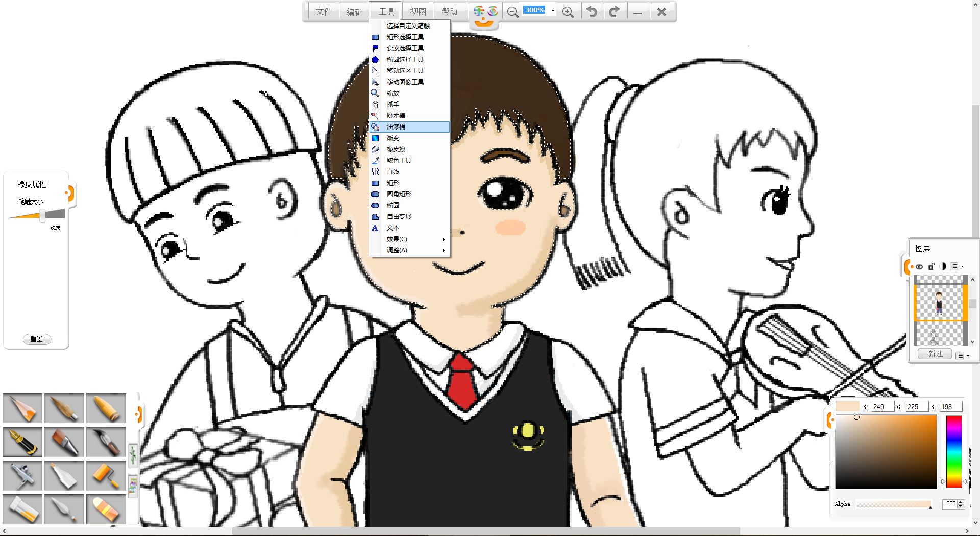Toggle the layer lock icon
The image size is (980, 536).
tap(931, 266)
